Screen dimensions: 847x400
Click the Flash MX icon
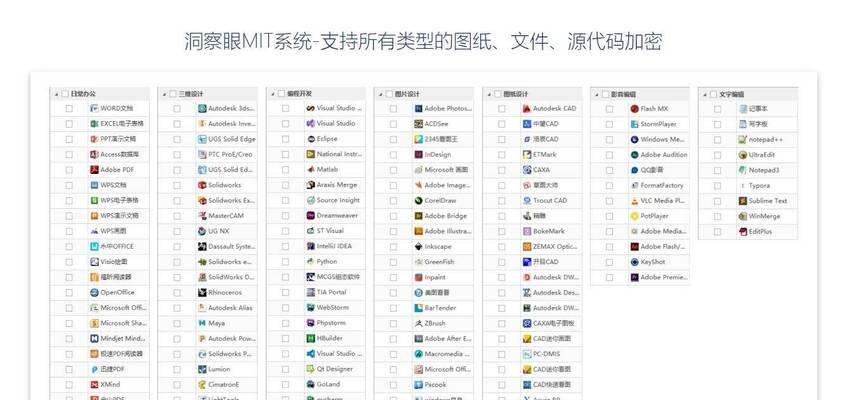pyautogui.click(x=635, y=109)
